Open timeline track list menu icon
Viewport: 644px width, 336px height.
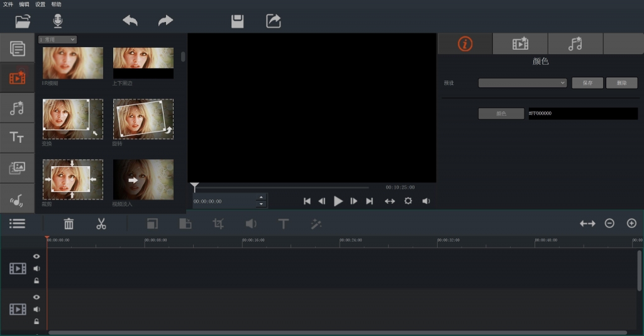point(17,223)
